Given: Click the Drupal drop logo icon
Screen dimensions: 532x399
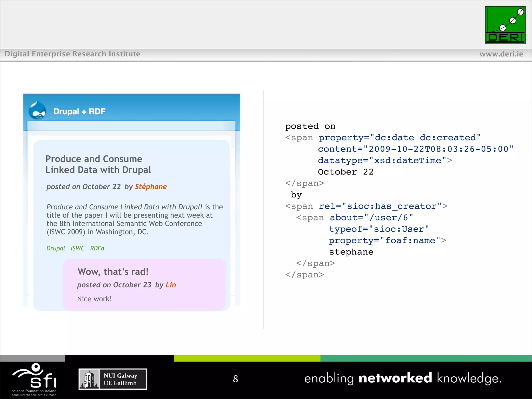Looking at the screenshot, I should click(x=37, y=110).
